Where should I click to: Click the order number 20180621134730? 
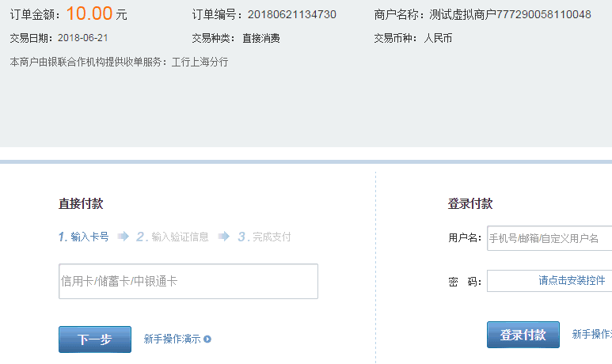pyautogui.click(x=291, y=14)
